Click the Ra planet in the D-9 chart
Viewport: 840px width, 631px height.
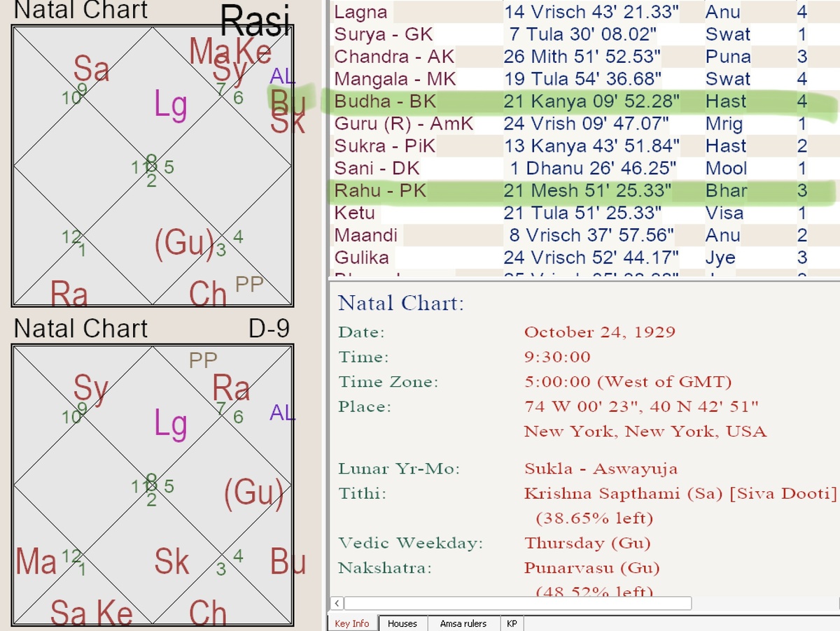point(231,388)
